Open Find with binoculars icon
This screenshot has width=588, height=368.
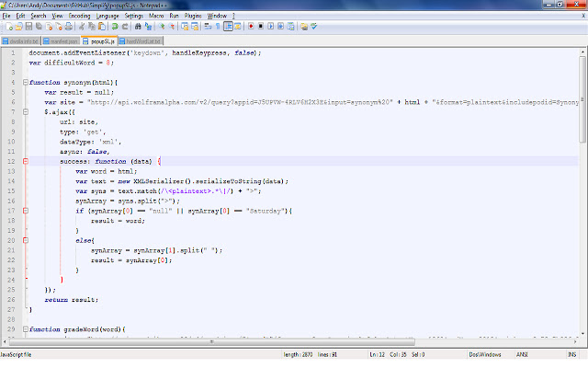point(138,27)
